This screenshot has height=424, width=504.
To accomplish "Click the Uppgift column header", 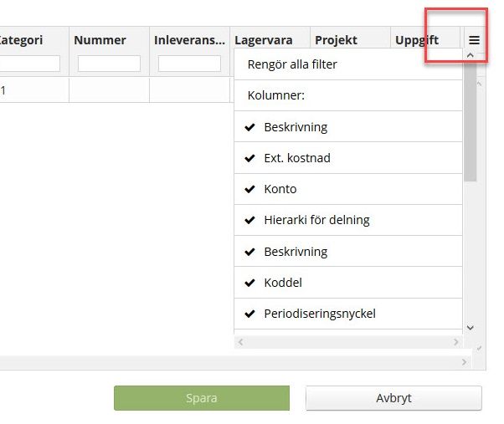I will 416,40.
